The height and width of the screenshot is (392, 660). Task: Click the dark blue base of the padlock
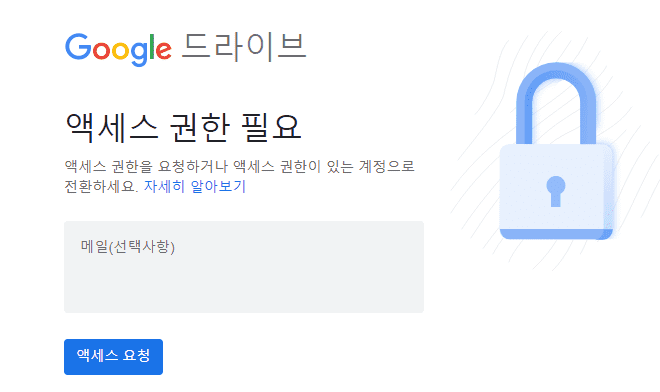point(556,234)
